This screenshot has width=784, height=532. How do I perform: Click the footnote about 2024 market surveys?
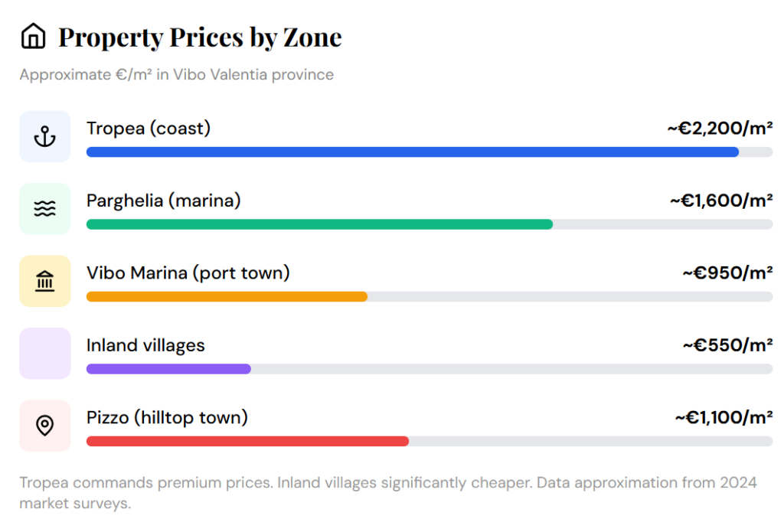point(387,492)
